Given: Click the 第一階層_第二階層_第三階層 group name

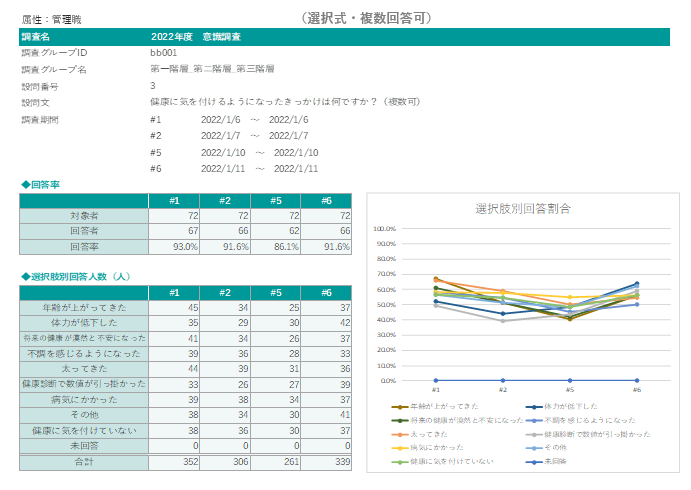Looking at the screenshot, I should click(x=212, y=69).
